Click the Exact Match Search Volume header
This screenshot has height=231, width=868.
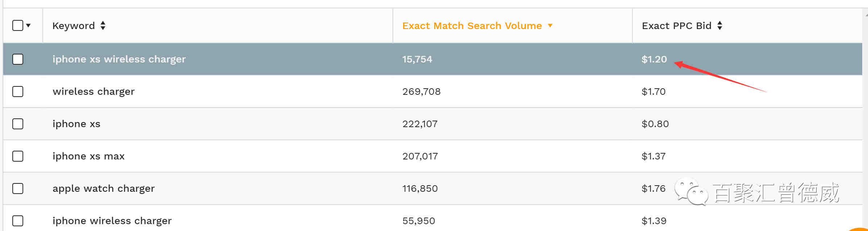(x=472, y=25)
